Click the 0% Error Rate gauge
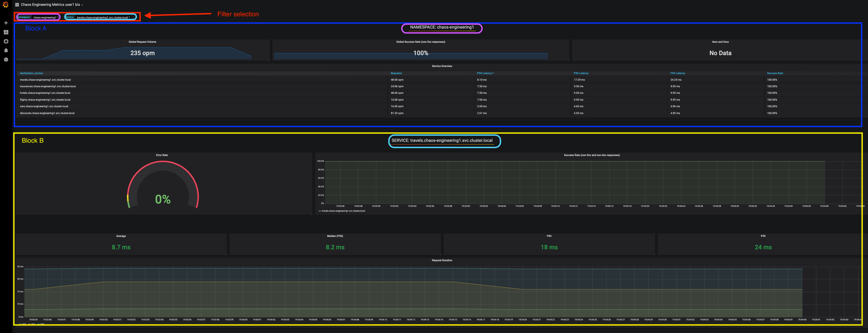Viewport: 868px width, 333px height. click(163, 185)
